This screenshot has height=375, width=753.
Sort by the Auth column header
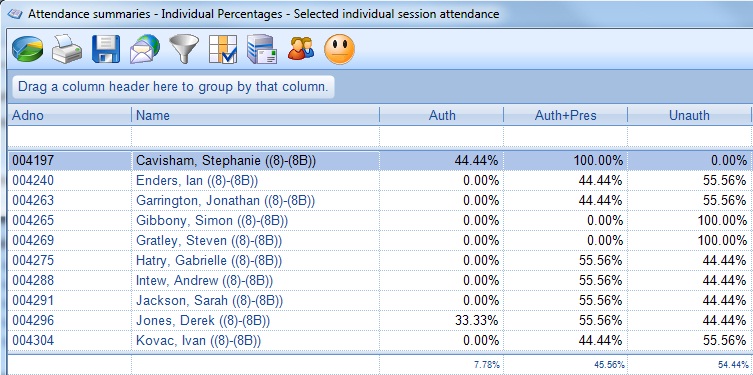click(x=441, y=115)
